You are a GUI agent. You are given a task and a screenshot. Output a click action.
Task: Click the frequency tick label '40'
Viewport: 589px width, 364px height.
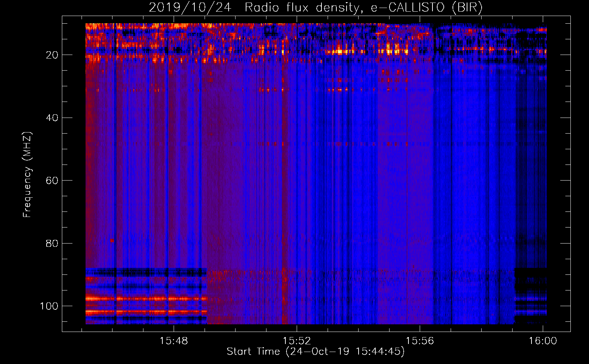pos(52,118)
